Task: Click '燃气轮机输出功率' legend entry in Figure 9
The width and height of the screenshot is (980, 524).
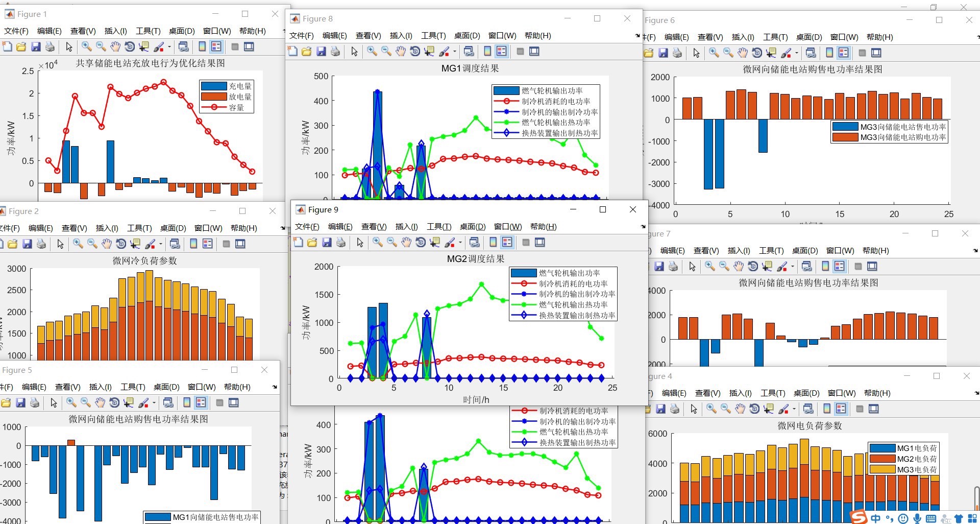Action: coord(570,273)
